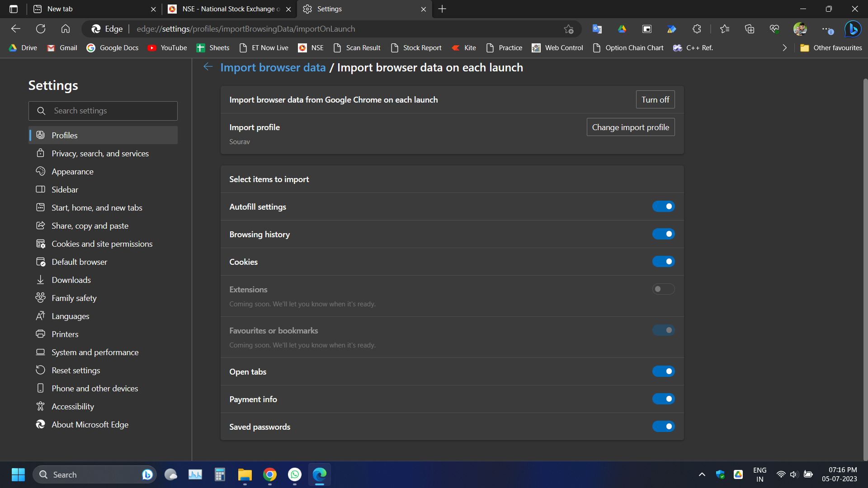868x488 pixels.
Task: Expand Profiles settings section
Action: [x=105, y=135]
